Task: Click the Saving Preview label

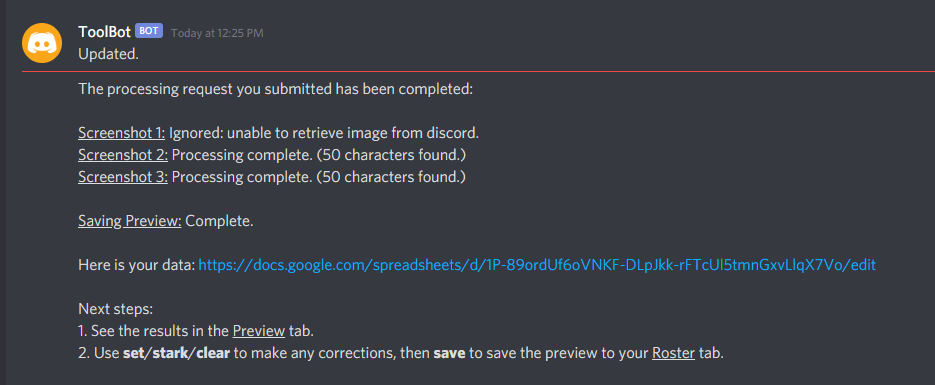Action: (x=130, y=221)
